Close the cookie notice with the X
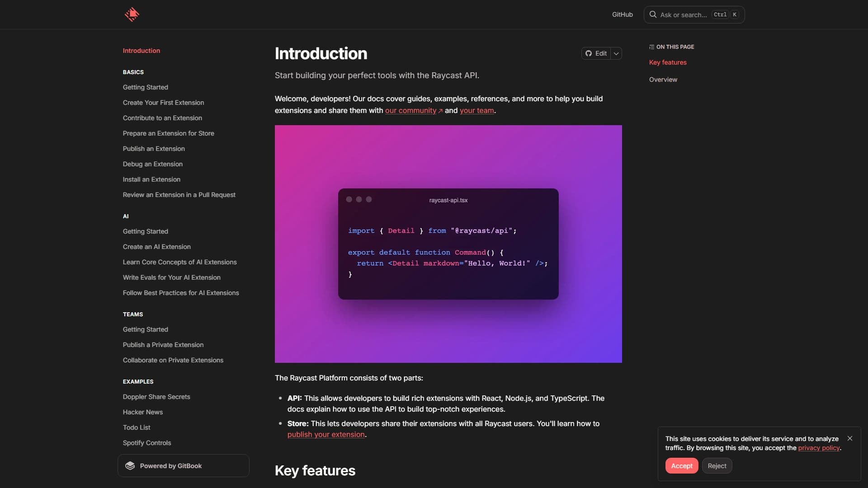The image size is (868, 488). (x=850, y=438)
